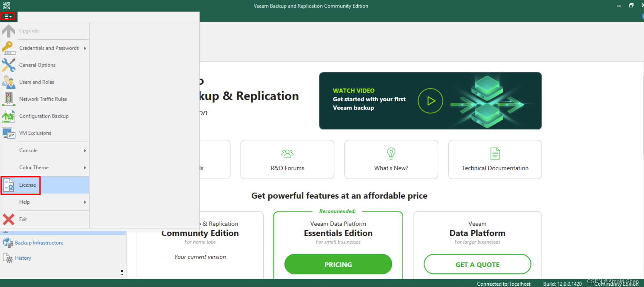Expand the Console submenu arrow
This screenshot has height=287, width=644.
pyautogui.click(x=85, y=151)
